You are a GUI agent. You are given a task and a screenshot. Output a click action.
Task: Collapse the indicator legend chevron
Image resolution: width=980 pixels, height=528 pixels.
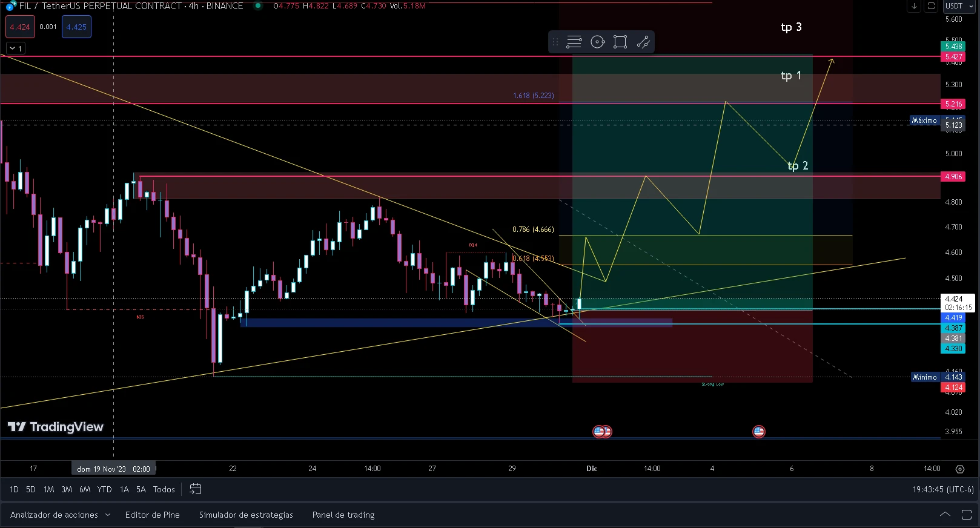(x=15, y=48)
